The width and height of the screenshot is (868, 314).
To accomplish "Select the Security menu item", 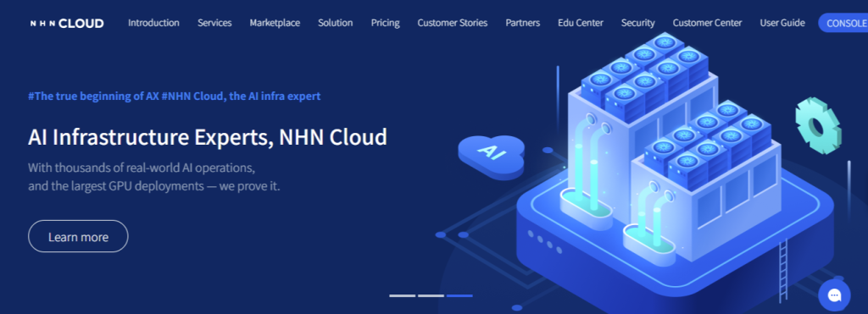I will tap(637, 23).
